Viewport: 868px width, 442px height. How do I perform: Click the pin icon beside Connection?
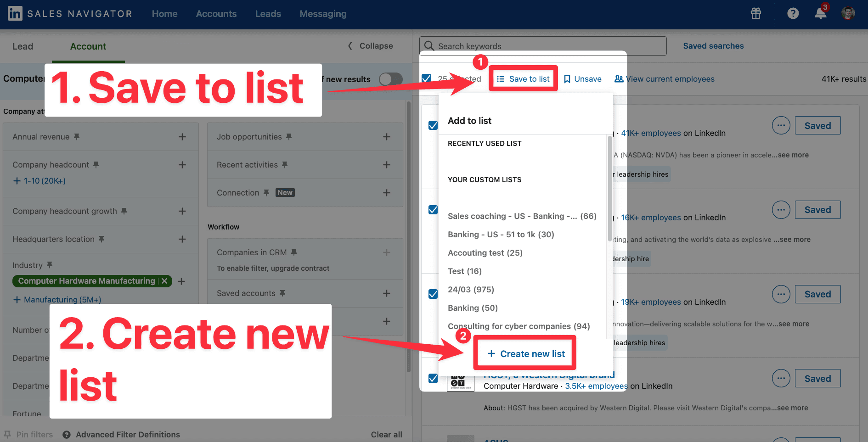click(x=266, y=193)
